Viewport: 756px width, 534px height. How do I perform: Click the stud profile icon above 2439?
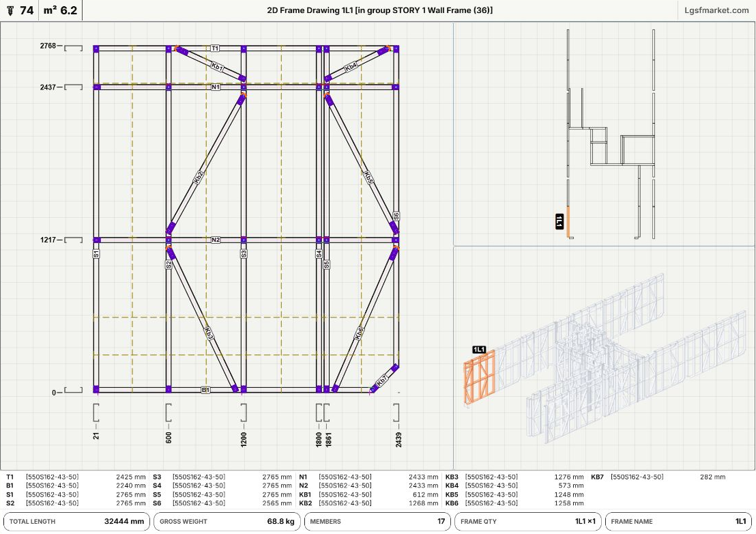[396, 412]
